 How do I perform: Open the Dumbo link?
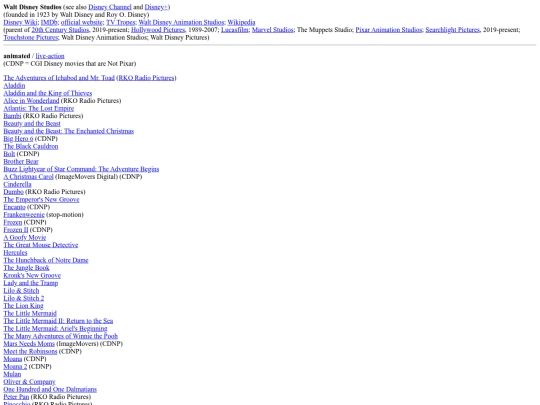click(13, 192)
